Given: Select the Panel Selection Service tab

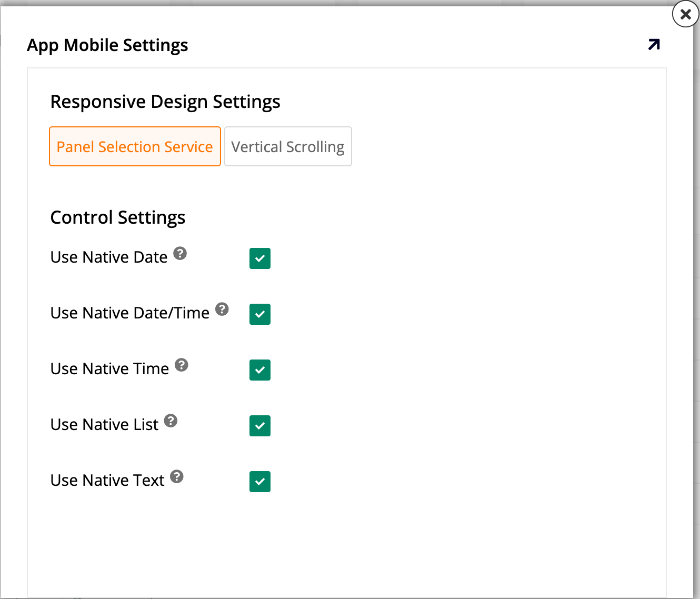Looking at the screenshot, I should point(135,146).
